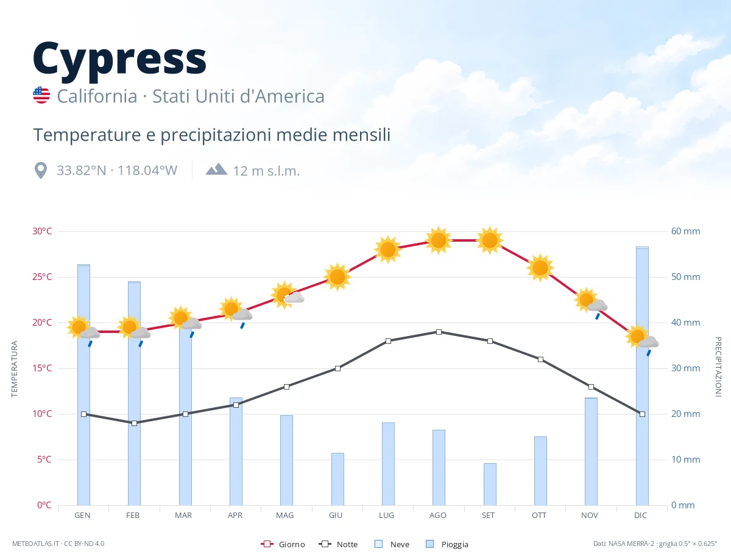Click the NASA MERRA-2 data source text
731x560 pixels.
coord(655,544)
